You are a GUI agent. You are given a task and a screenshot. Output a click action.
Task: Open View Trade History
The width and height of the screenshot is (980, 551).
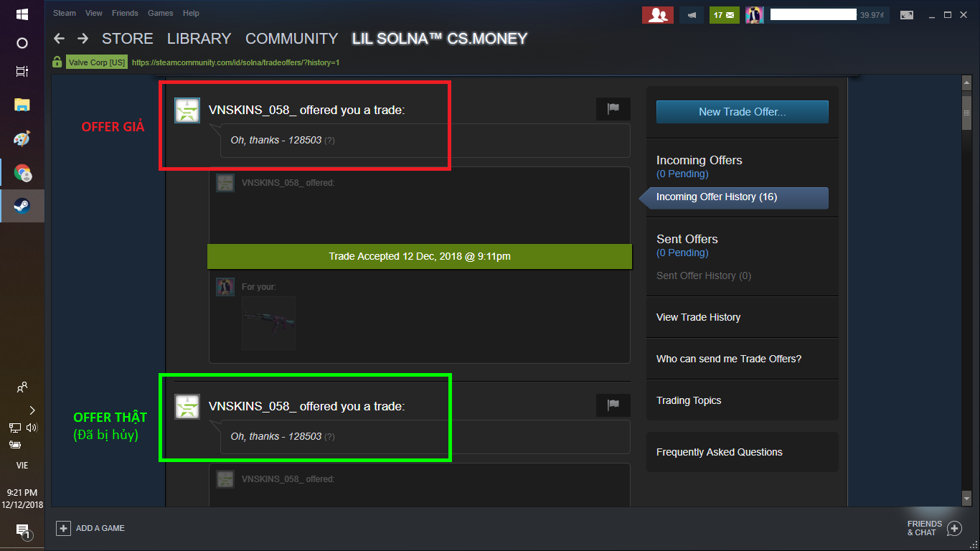pyautogui.click(x=698, y=317)
